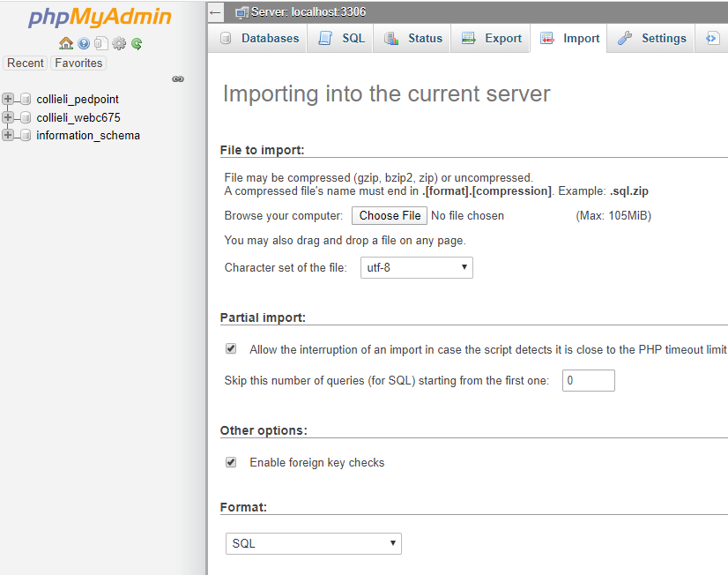Click the 'Enable foreign key checks' label

317,463
